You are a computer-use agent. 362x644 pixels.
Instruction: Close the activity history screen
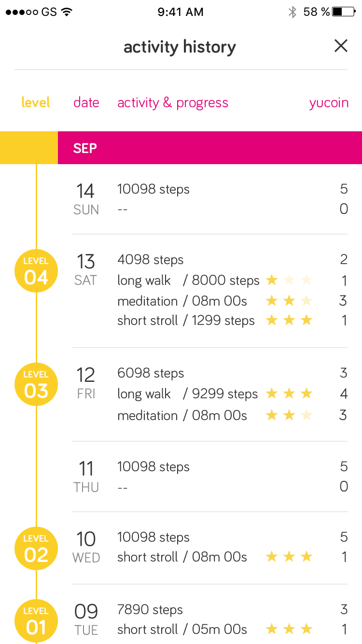(x=341, y=46)
